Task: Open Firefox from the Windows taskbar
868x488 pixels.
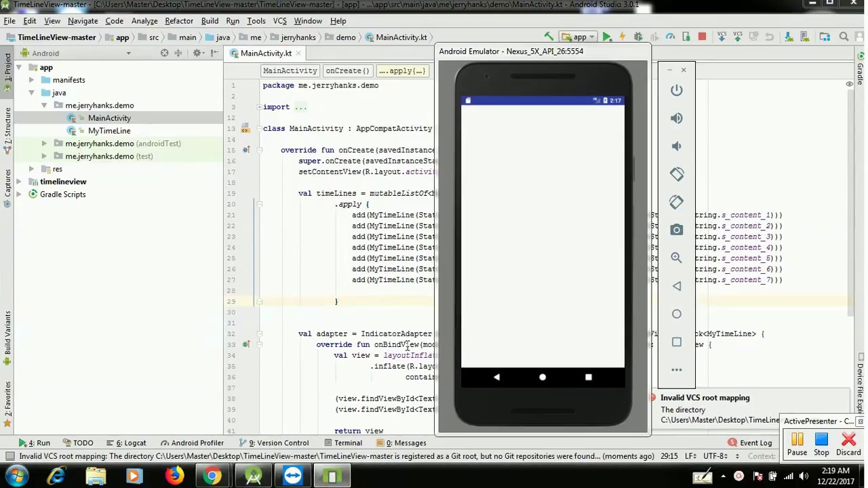Action: click(174, 476)
